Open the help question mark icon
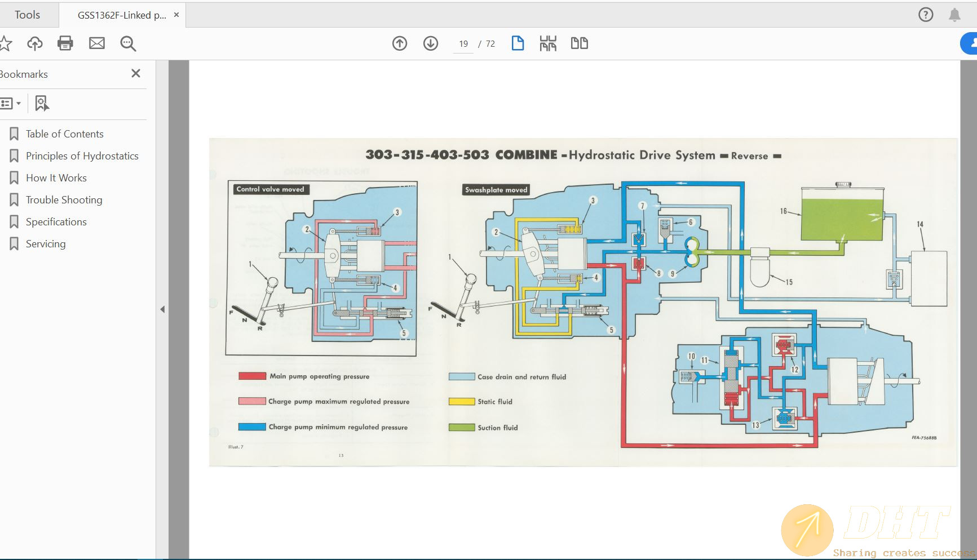The image size is (977, 560). click(926, 15)
